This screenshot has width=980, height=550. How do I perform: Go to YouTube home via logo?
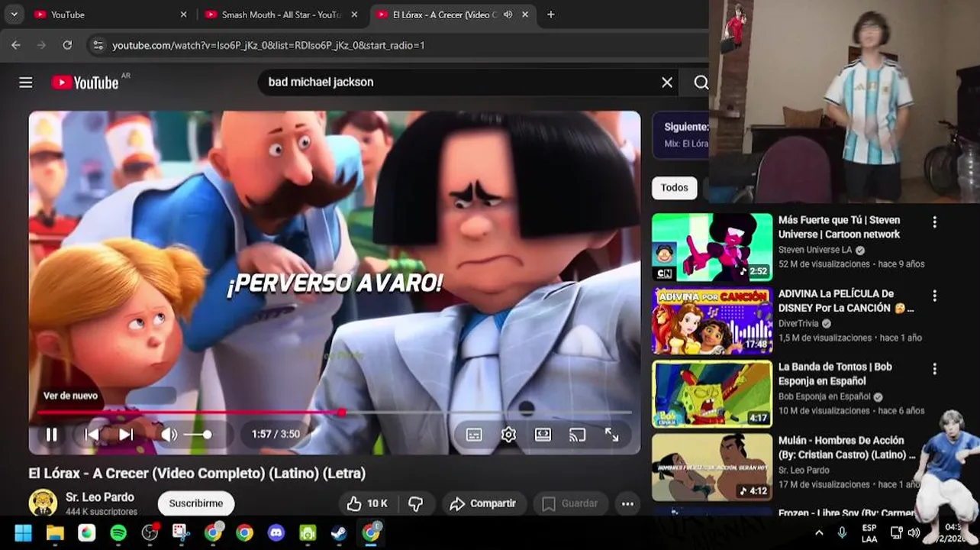coord(85,82)
